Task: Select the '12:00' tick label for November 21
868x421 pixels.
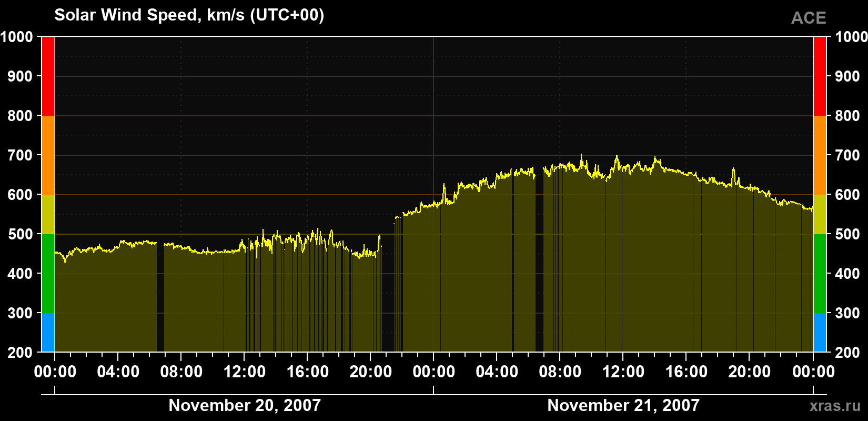Action: [623, 372]
